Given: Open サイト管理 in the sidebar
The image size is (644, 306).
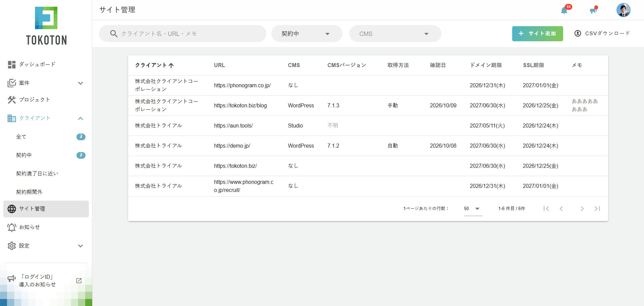Looking at the screenshot, I should click(x=46, y=209).
